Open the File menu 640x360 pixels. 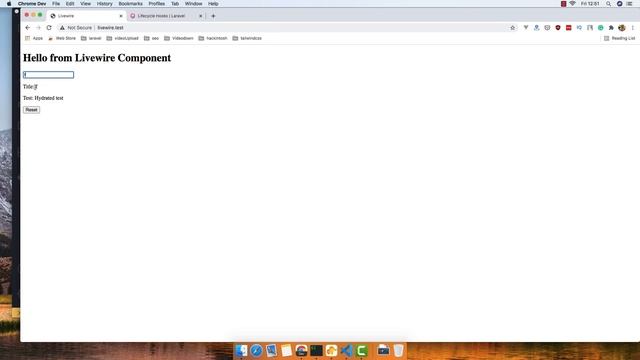pyautogui.click(x=56, y=4)
